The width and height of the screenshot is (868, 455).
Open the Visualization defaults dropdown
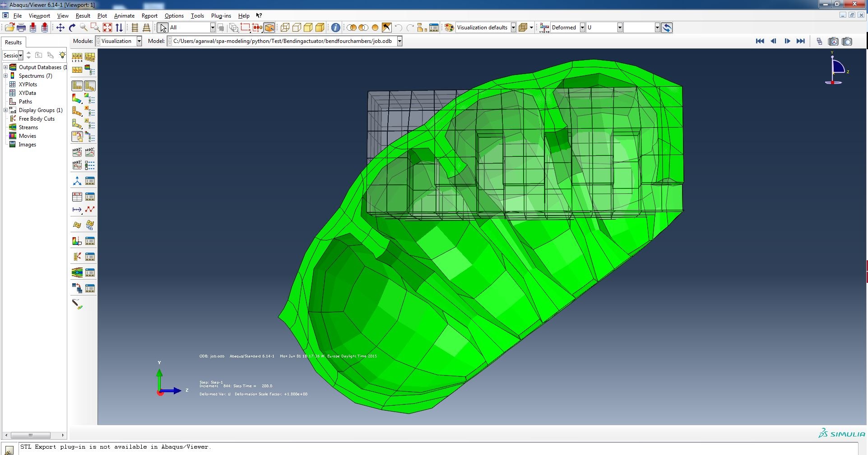tap(486, 28)
